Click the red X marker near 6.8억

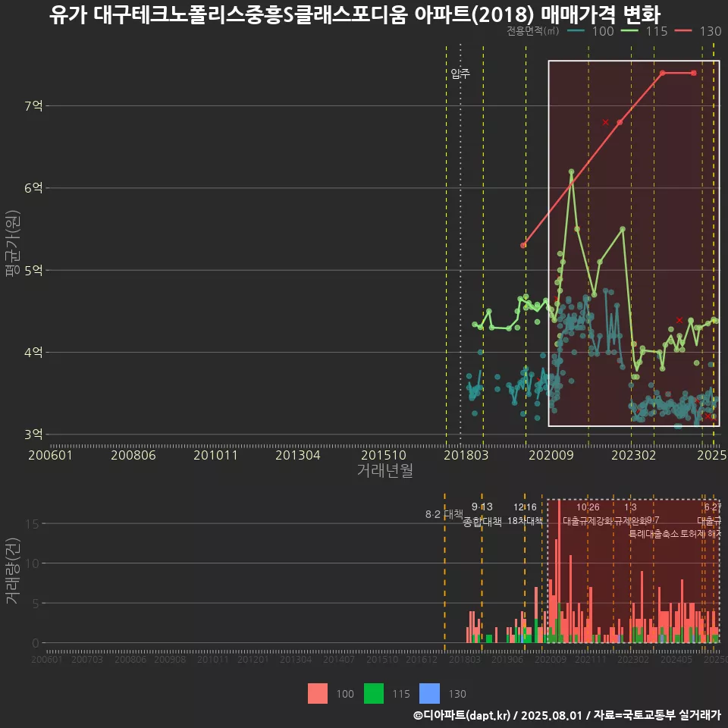(x=605, y=122)
